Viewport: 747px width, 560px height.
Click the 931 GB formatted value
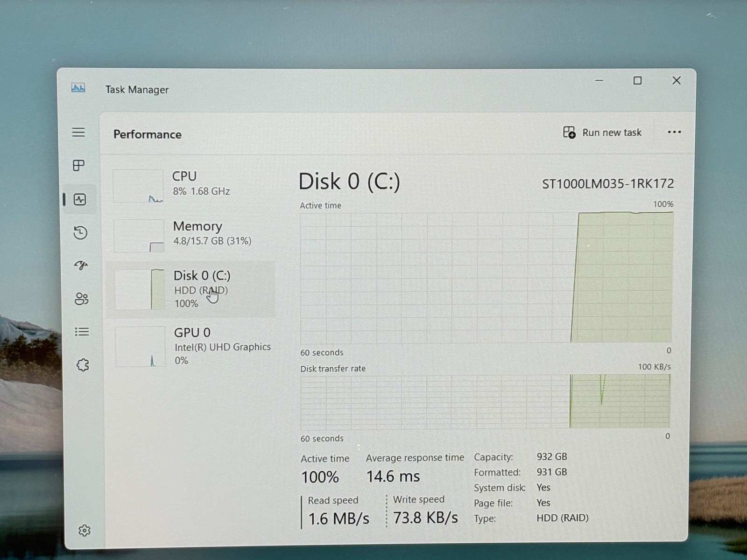(552, 472)
